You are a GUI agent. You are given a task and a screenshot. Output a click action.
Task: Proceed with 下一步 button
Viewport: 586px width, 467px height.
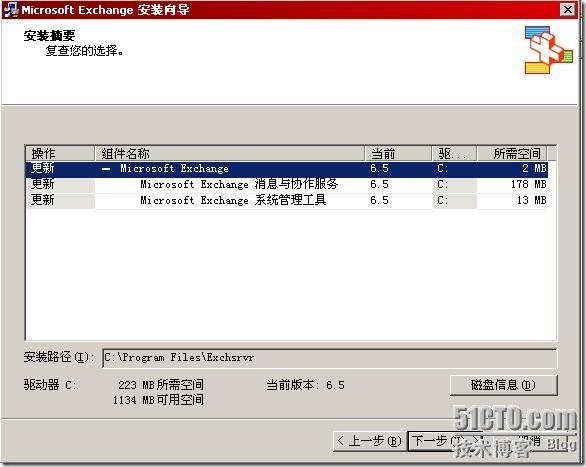pyautogui.click(x=445, y=442)
